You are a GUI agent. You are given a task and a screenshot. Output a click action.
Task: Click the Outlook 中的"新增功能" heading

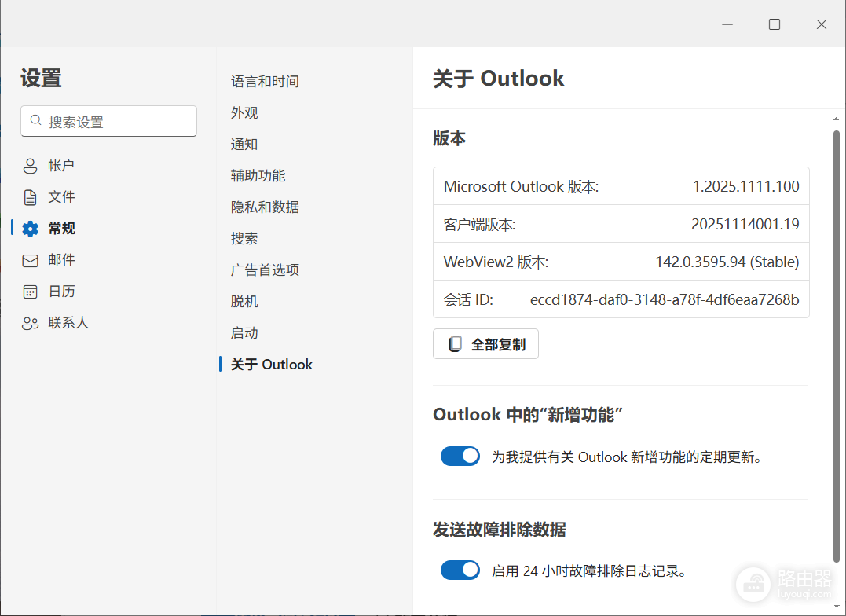tap(528, 415)
